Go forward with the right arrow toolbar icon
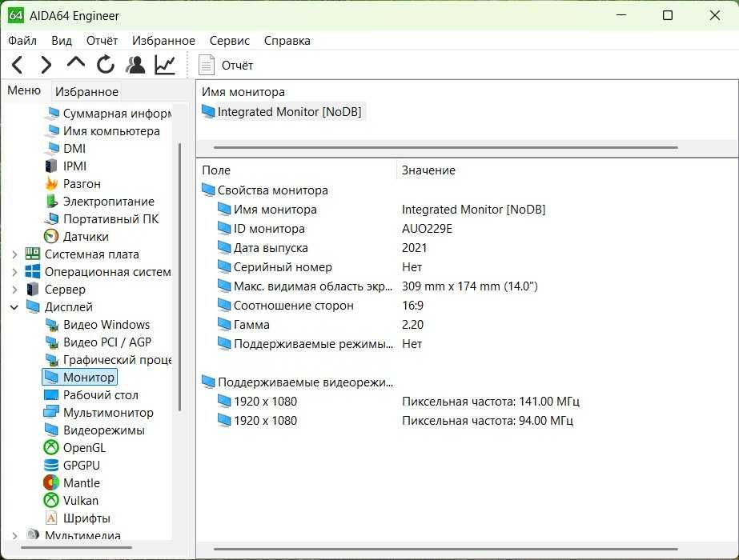The image size is (739, 560). point(46,65)
